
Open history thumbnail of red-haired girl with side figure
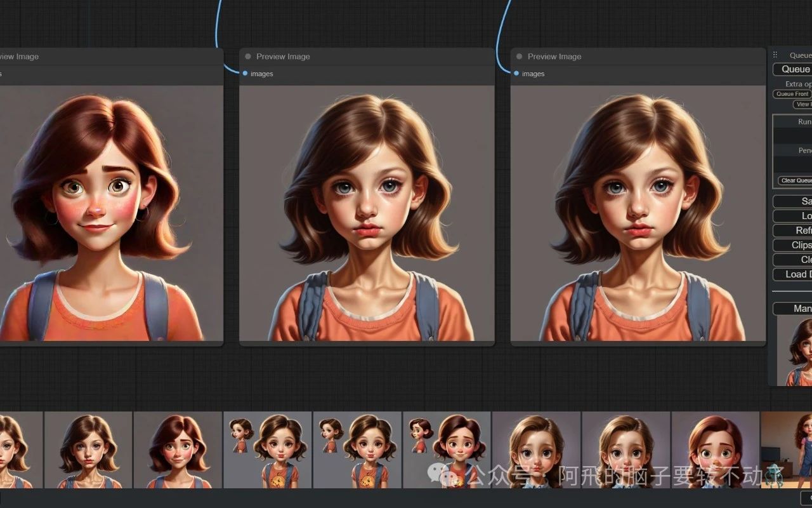pyautogui.click(x=447, y=450)
